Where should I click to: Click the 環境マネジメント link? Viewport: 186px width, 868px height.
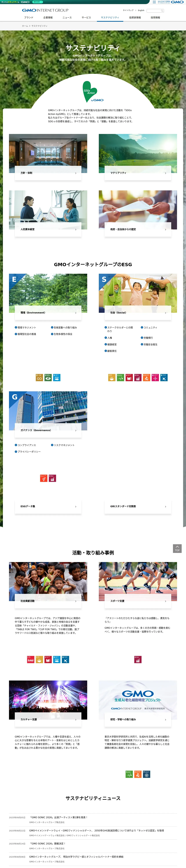pos(25,328)
